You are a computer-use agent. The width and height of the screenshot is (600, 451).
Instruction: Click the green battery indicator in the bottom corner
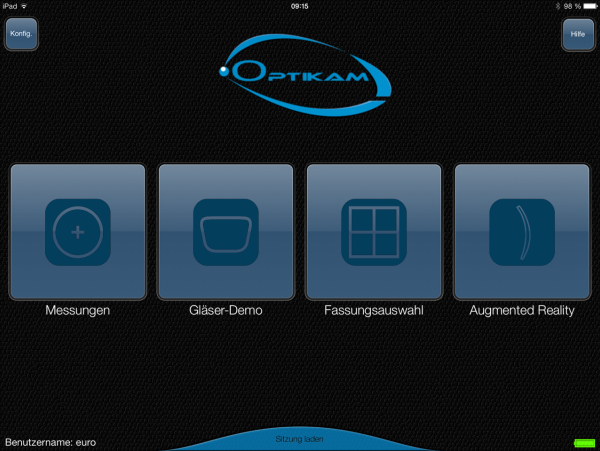(584, 443)
